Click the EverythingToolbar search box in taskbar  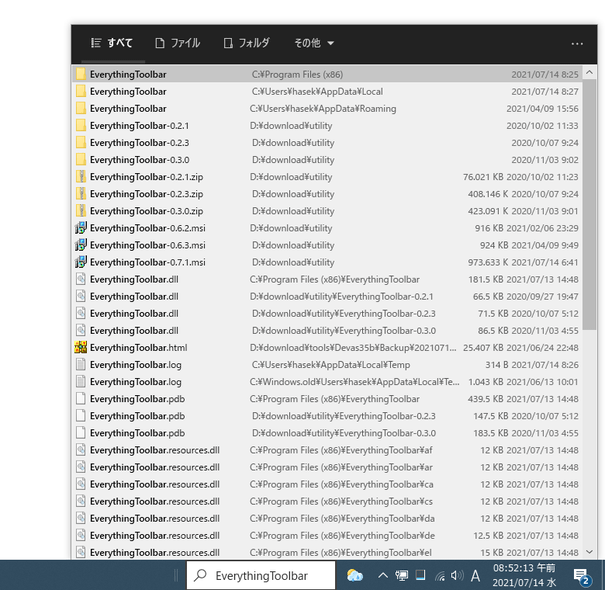point(261,575)
